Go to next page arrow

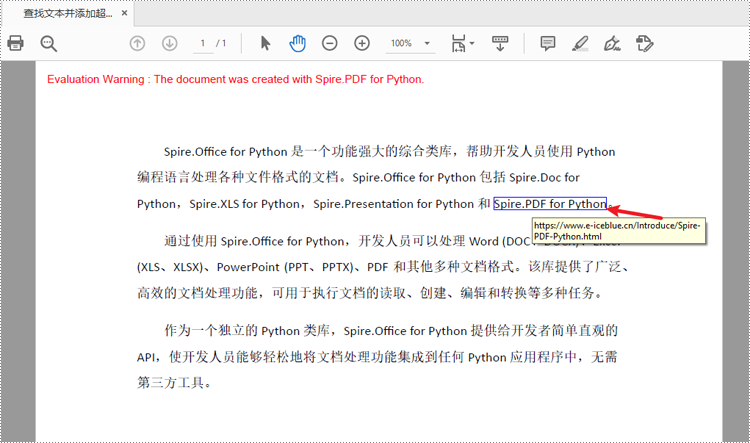169,44
